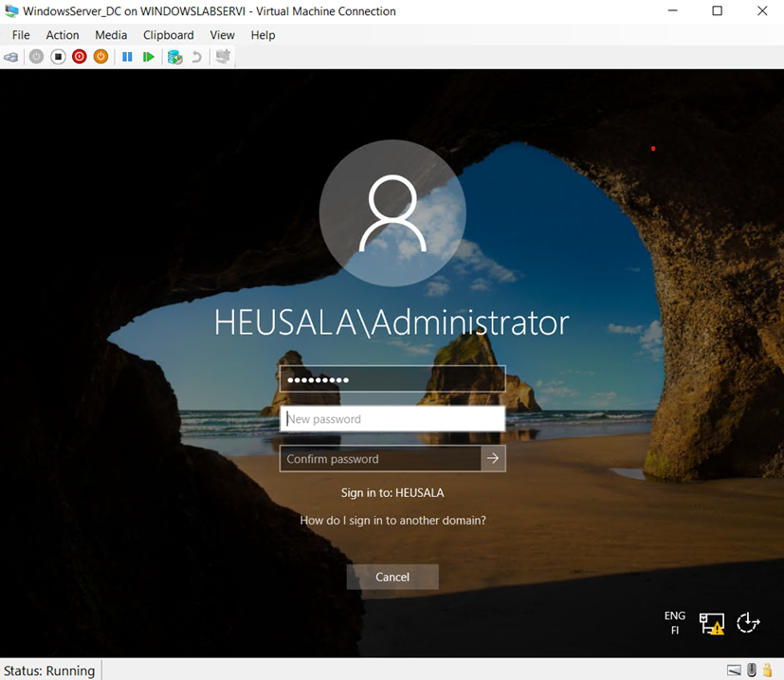
Task: Pause the running virtual machine
Action: (127, 57)
